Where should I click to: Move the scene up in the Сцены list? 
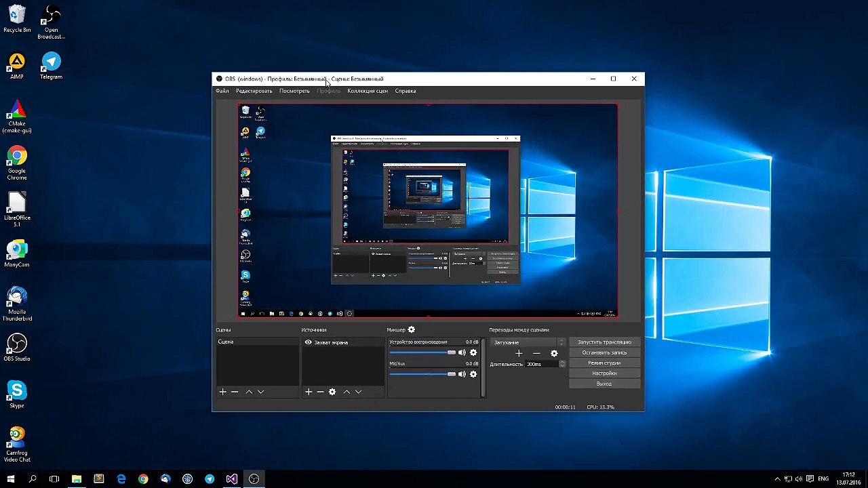tap(249, 392)
